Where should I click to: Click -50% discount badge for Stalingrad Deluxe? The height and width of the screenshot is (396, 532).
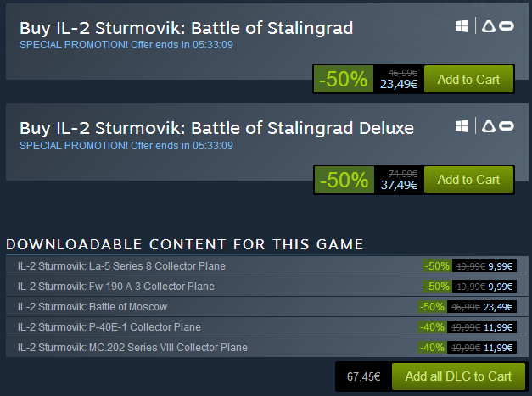(x=343, y=180)
